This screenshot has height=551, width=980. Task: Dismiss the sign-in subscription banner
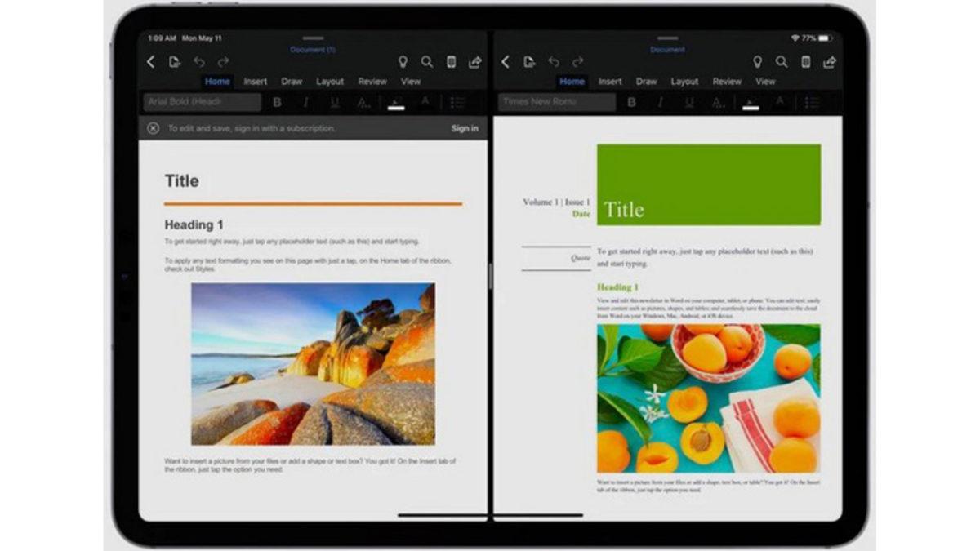tap(155, 128)
